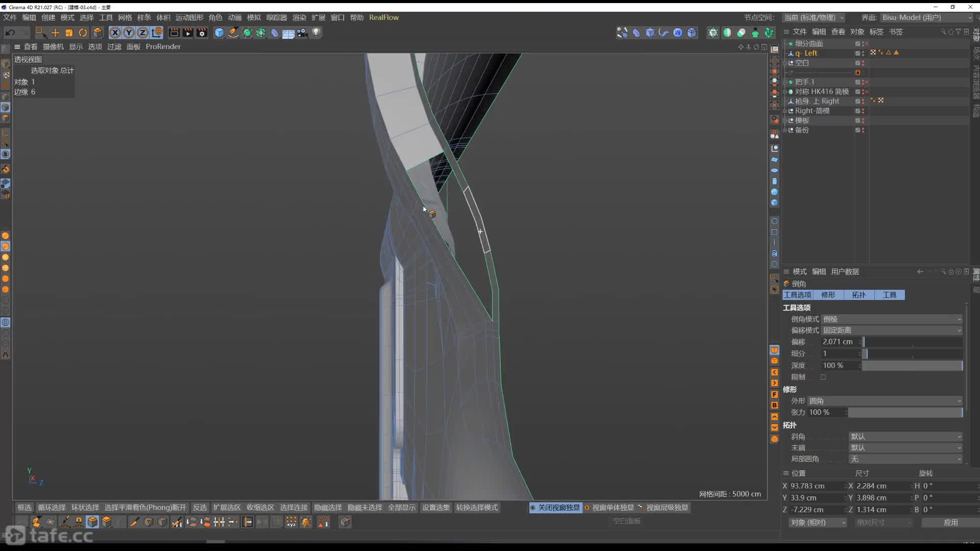Select the Move tool cross icon
This screenshot has height=551, width=980.
tap(55, 33)
